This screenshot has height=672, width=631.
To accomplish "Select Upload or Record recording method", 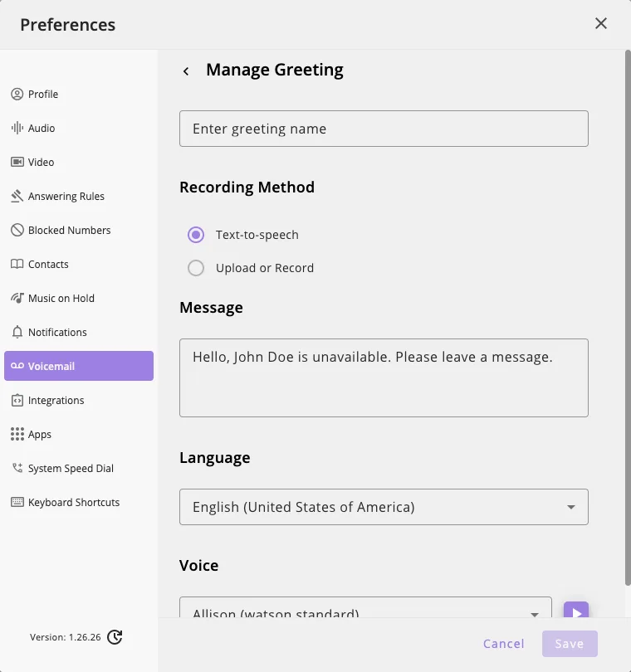I will tap(196, 268).
